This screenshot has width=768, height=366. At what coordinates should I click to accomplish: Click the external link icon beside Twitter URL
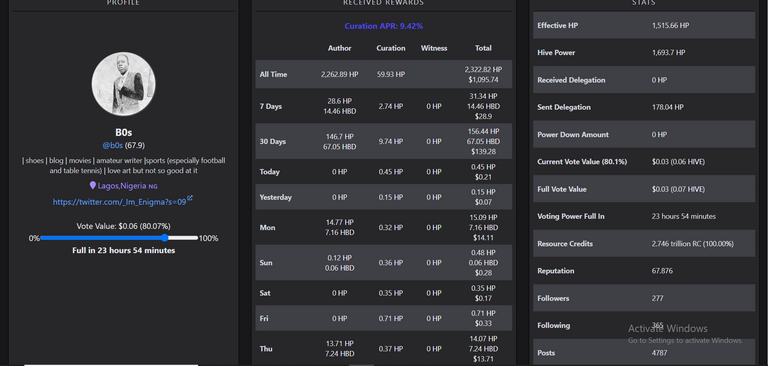click(x=190, y=198)
